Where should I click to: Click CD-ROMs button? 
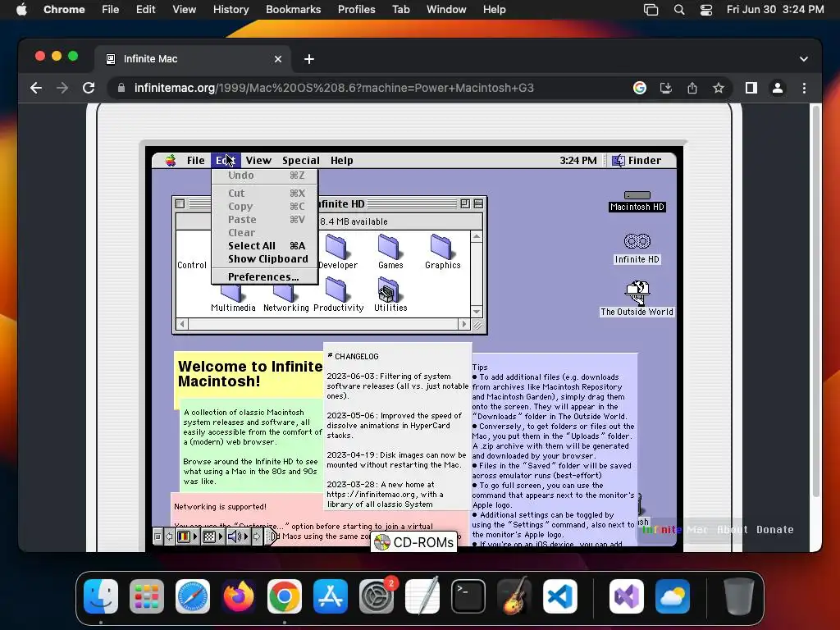click(414, 542)
